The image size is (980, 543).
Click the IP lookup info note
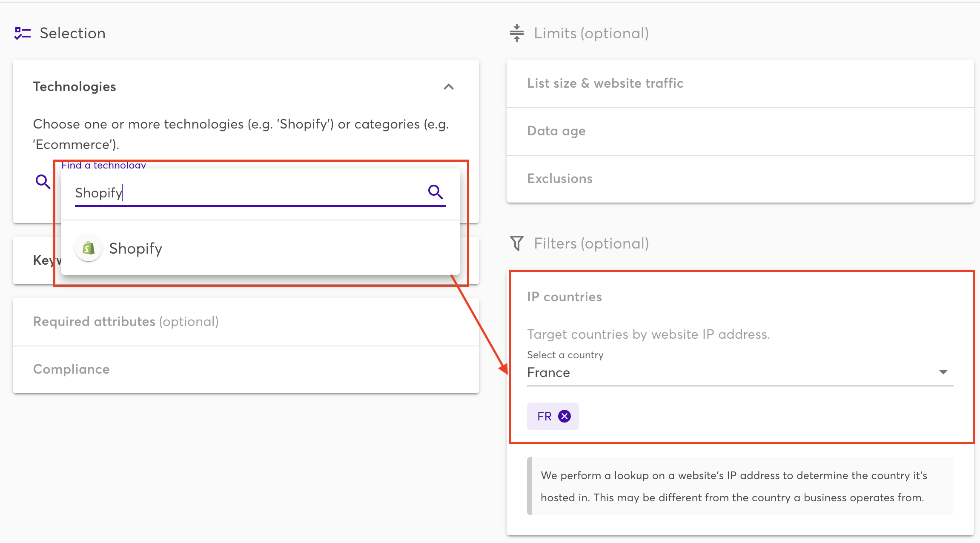(740, 486)
